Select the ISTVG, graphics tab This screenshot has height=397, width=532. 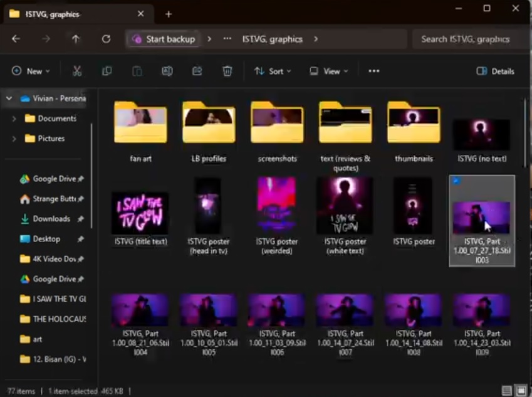[x=79, y=14]
